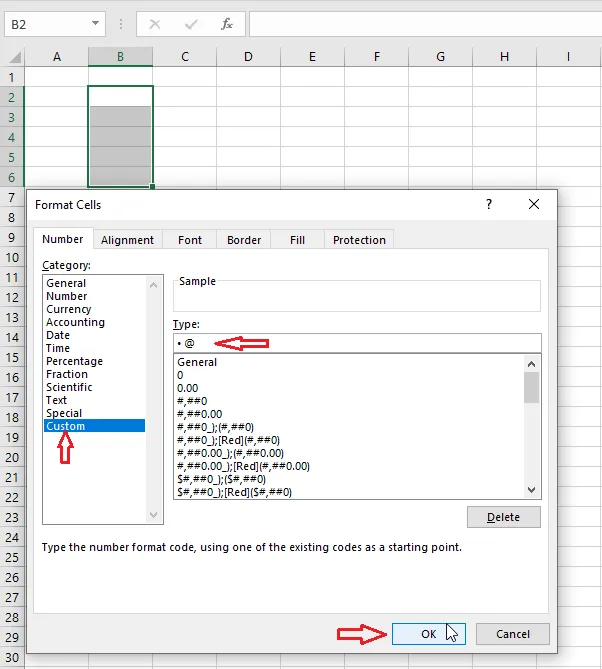Select column C header
The image size is (602, 669).
click(x=184, y=57)
